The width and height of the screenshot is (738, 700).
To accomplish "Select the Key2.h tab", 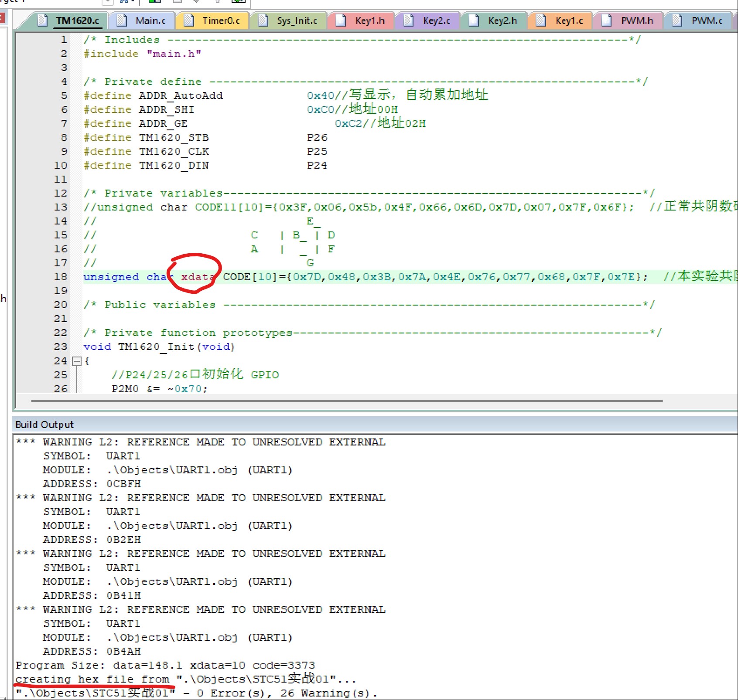I will [x=495, y=20].
